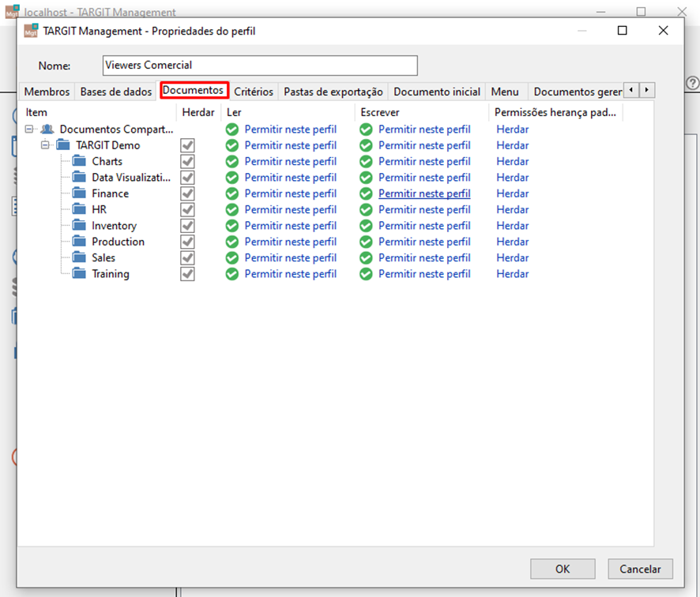The height and width of the screenshot is (597, 700).
Task: Toggle Herdar checkbox for Inventory
Action: pos(187,226)
